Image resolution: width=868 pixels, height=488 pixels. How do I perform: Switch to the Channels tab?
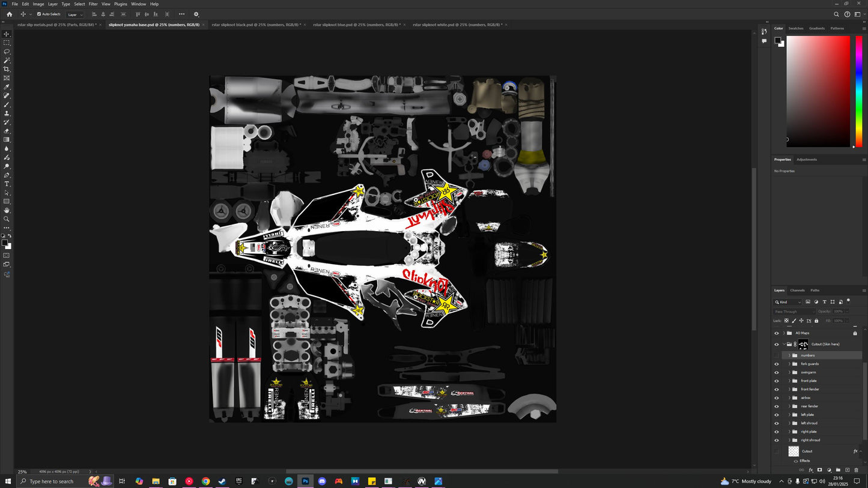coord(797,291)
